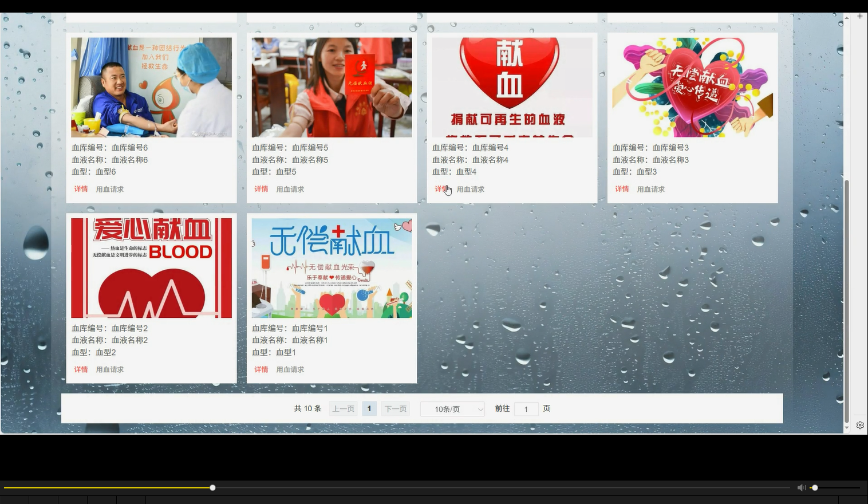
Task: Click 详情 link for 血库编号2
Action: click(x=81, y=369)
